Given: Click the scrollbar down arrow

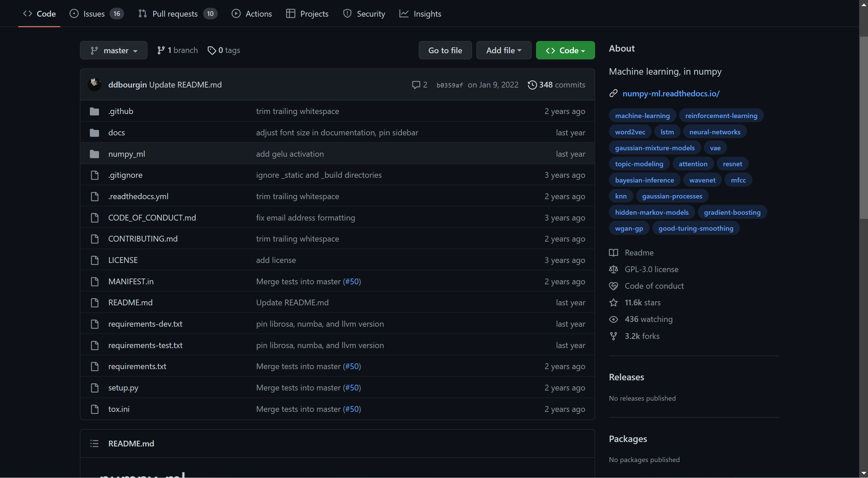Looking at the screenshot, I should pyautogui.click(x=864, y=474).
